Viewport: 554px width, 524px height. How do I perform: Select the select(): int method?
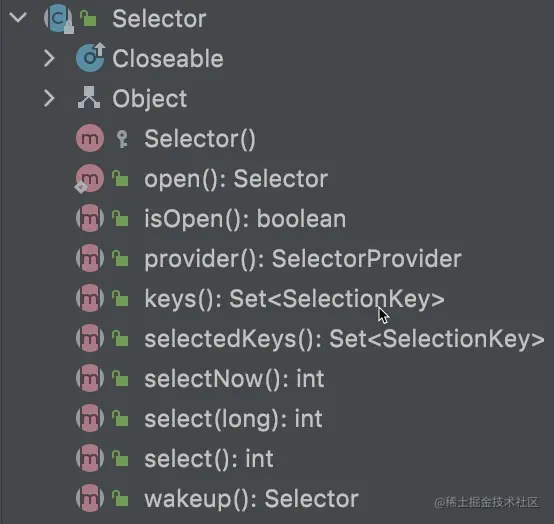pos(208,459)
